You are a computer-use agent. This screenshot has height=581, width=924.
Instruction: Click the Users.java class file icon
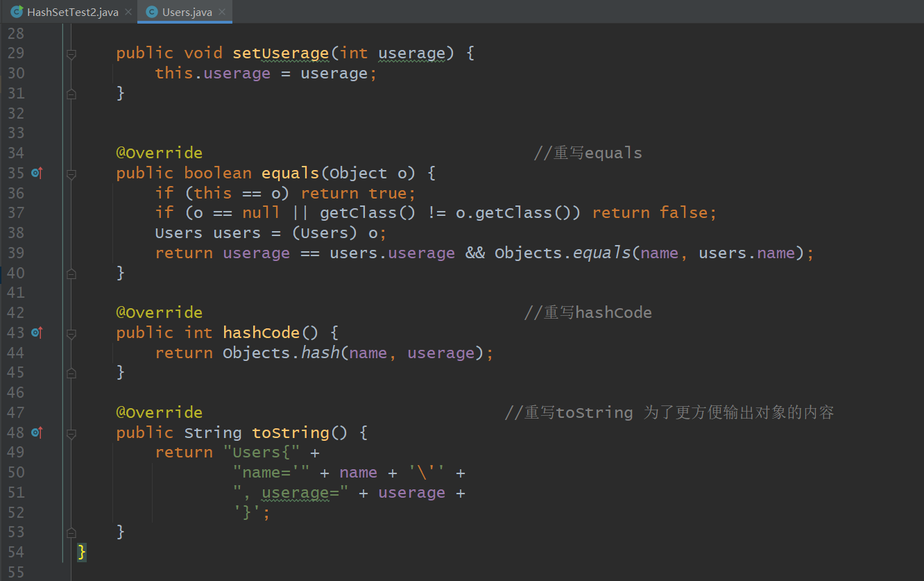point(151,12)
